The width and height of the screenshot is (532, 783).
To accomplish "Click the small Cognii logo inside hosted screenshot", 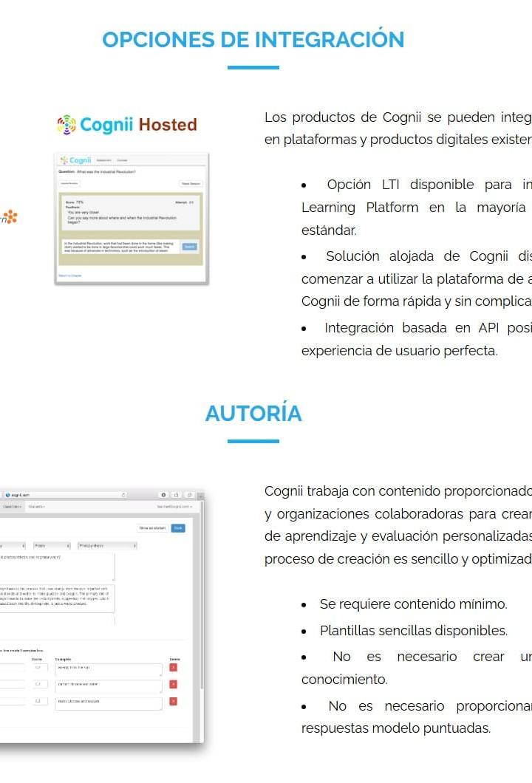I will (x=76, y=160).
